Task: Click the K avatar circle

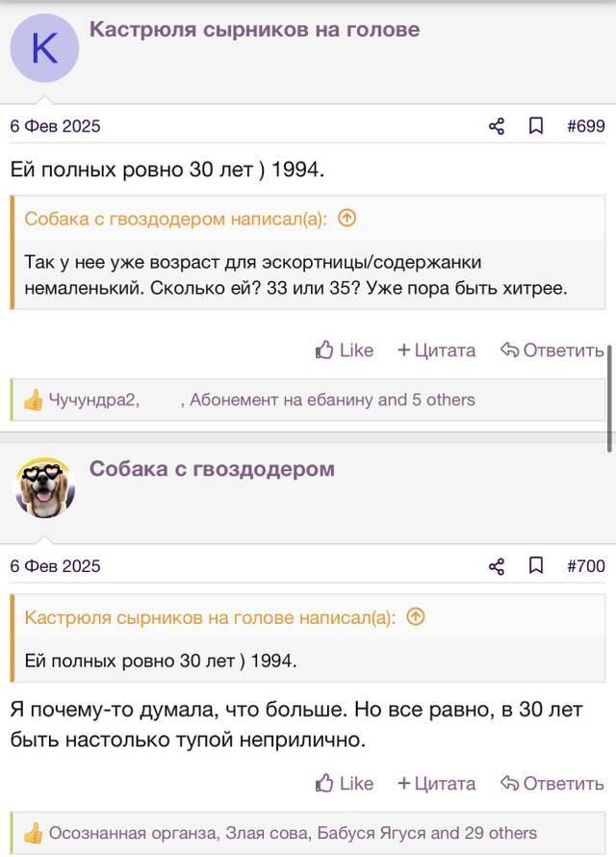Action: [44, 48]
